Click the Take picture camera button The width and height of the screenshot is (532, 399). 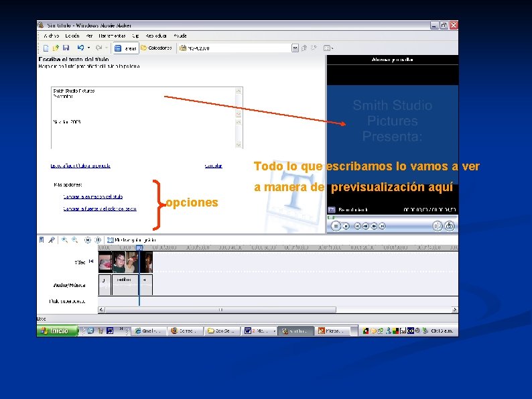click(x=450, y=226)
